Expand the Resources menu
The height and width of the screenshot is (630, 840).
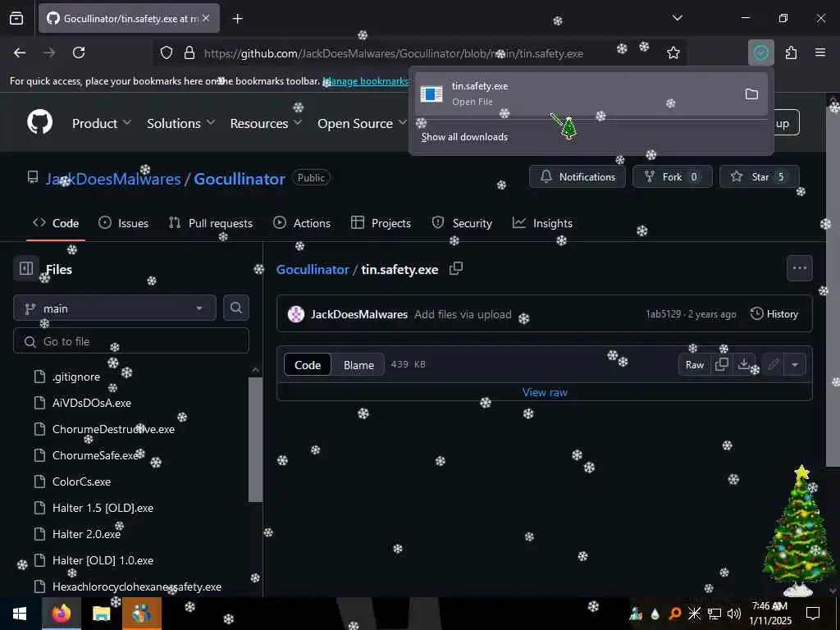(x=267, y=123)
